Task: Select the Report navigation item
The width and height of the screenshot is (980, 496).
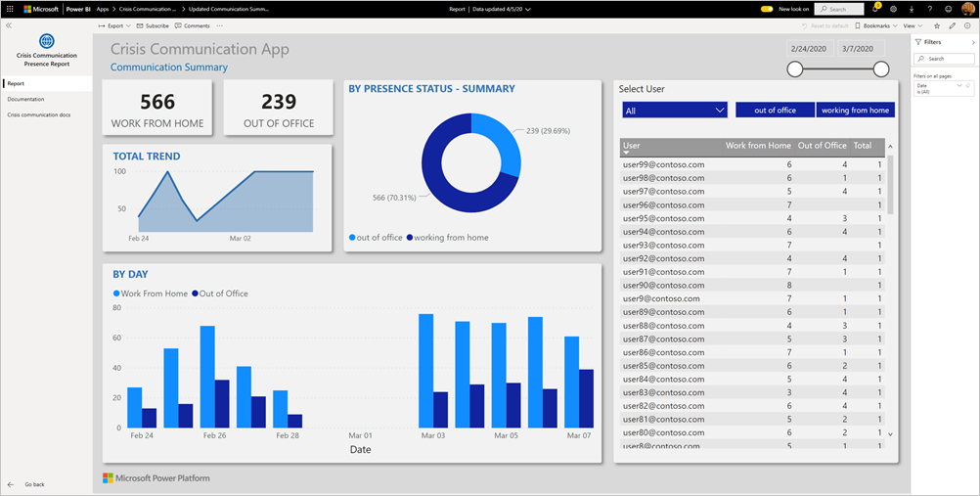Action: 47,83
